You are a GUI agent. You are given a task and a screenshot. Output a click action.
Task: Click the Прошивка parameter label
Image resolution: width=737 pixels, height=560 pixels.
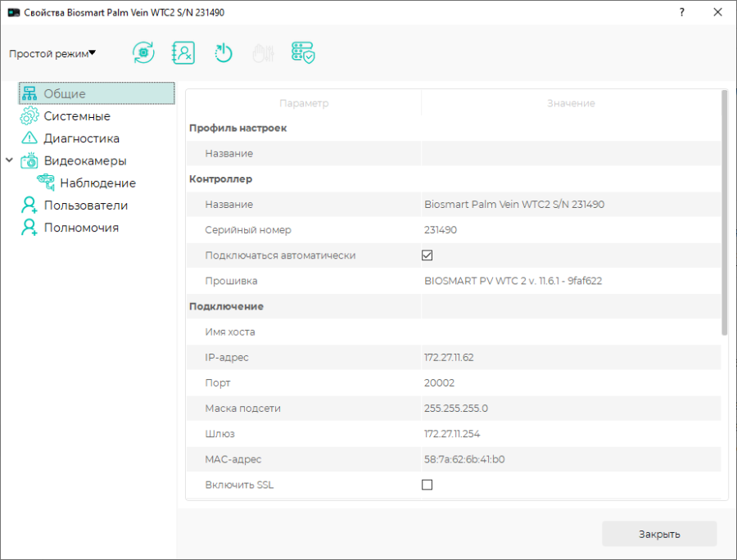[x=231, y=281]
